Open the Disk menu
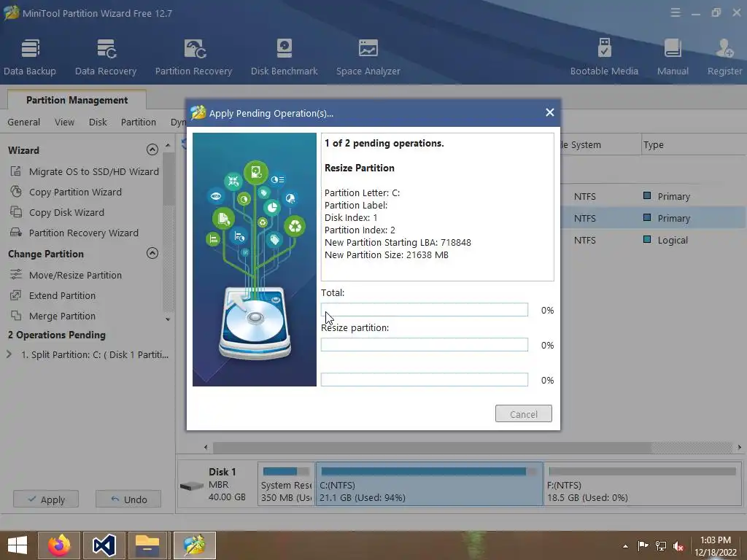747x560 pixels. click(x=98, y=122)
